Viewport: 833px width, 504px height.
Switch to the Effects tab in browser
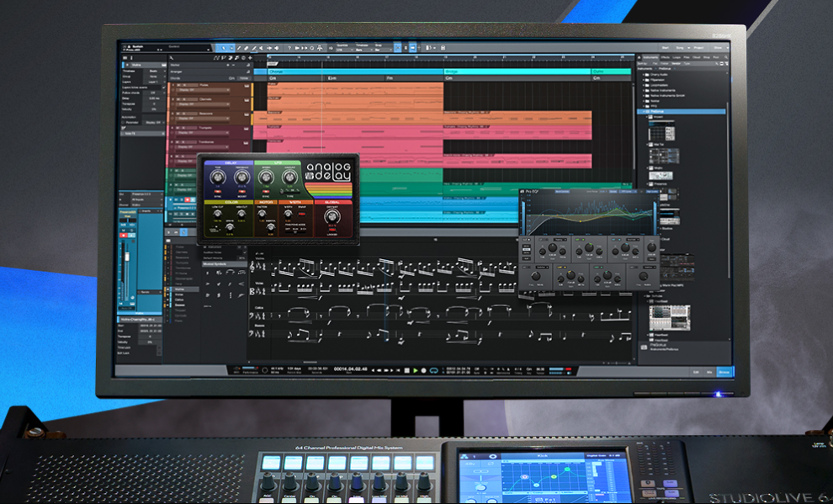pyautogui.click(x=665, y=56)
